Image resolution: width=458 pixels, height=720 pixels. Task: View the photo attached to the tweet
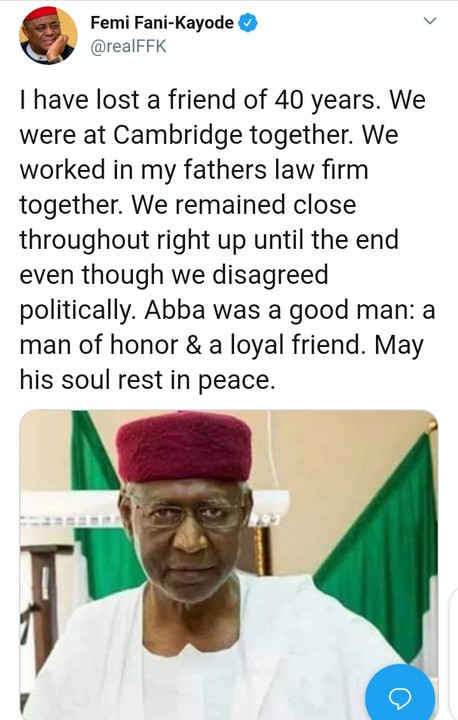point(229,565)
